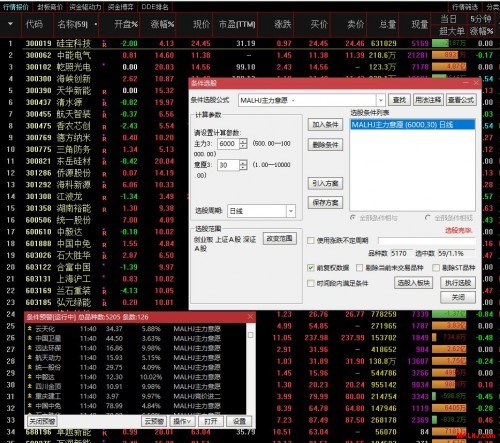500x443 pixels.
Task: Switch to the DDE排名 tab
Action: point(155,7)
